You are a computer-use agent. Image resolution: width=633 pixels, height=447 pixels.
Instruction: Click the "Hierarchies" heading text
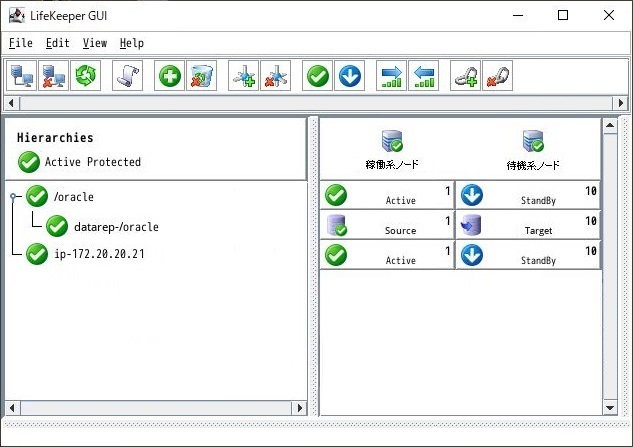pyautogui.click(x=55, y=138)
